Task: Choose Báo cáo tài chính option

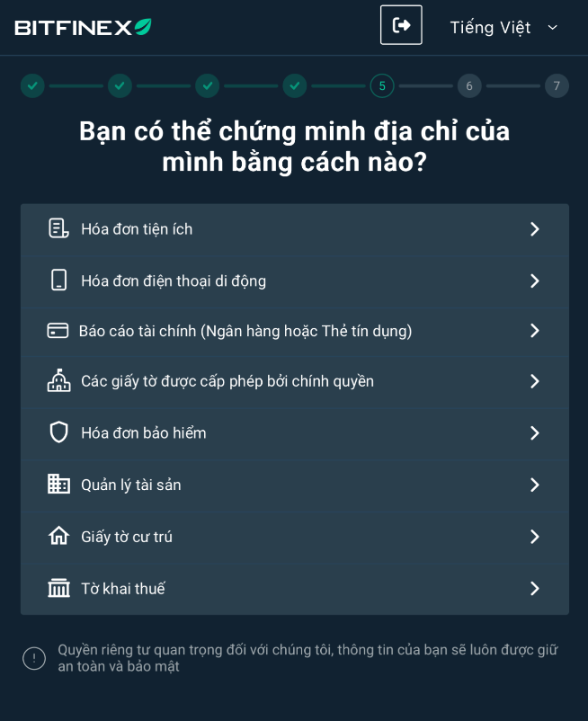Action: (x=245, y=331)
